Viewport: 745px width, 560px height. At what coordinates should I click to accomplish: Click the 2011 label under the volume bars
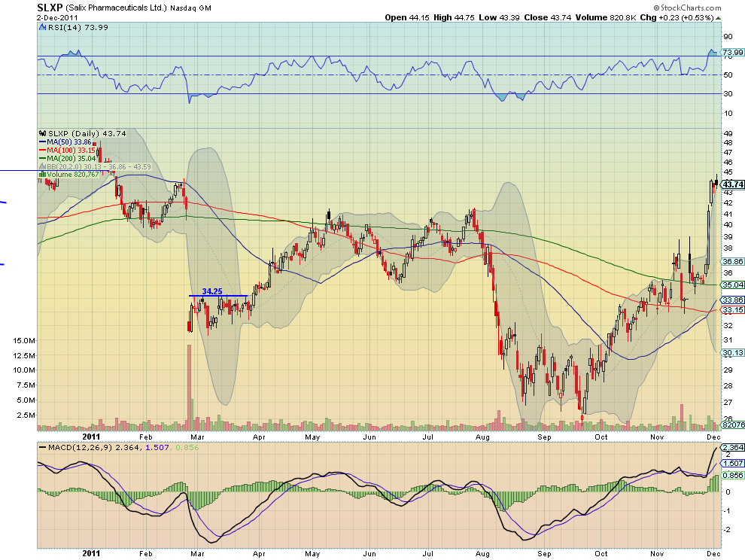[x=91, y=437]
